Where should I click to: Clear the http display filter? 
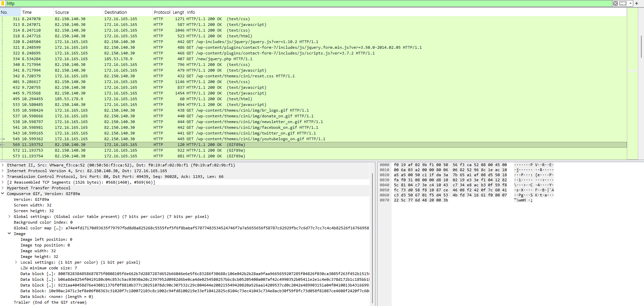pos(615,3)
